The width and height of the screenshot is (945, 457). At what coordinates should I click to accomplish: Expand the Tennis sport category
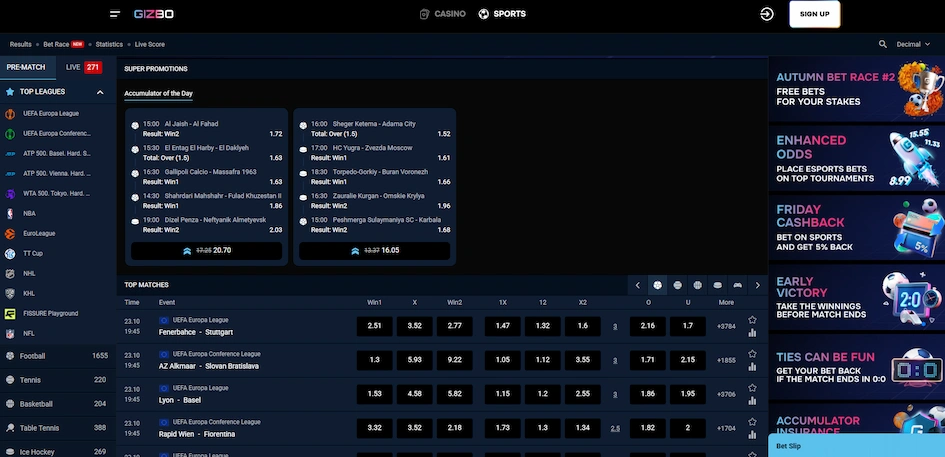58,380
